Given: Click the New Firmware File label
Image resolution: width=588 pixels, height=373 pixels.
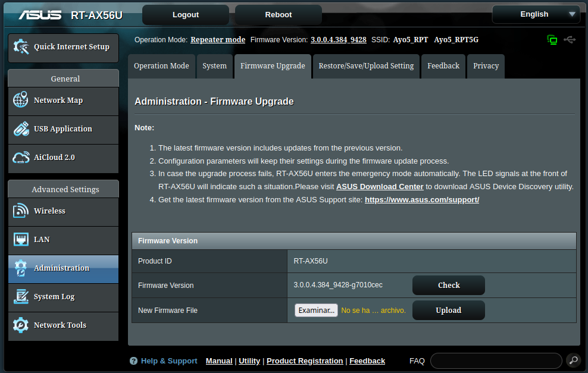Looking at the screenshot, I should pyautogui.click(x=168, y=311).
